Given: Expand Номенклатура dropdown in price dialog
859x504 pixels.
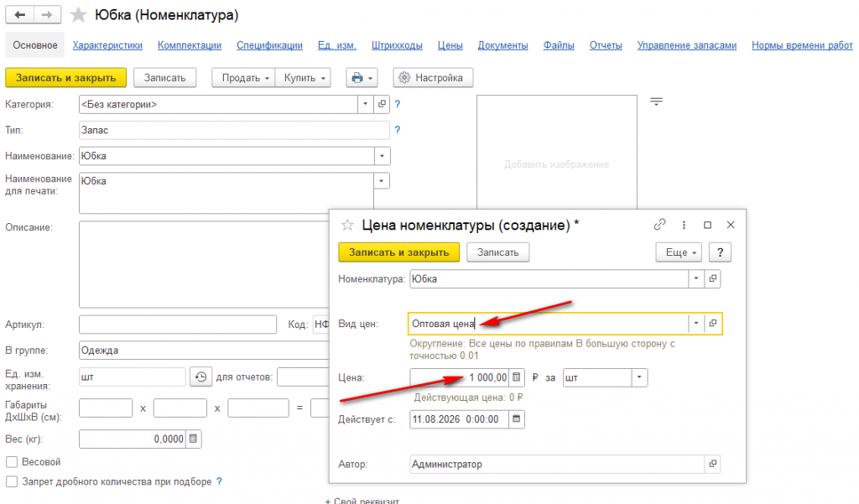Looking at the screenshot, I should tap(696, 278).
